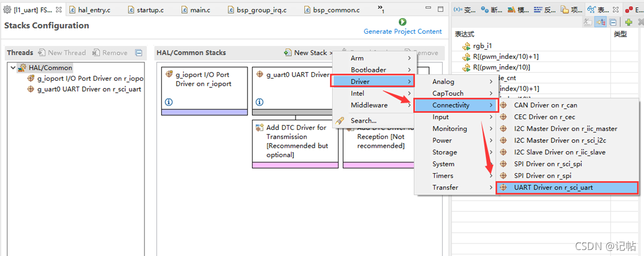Open the Connectivity driver submenu

coord(456,105)
